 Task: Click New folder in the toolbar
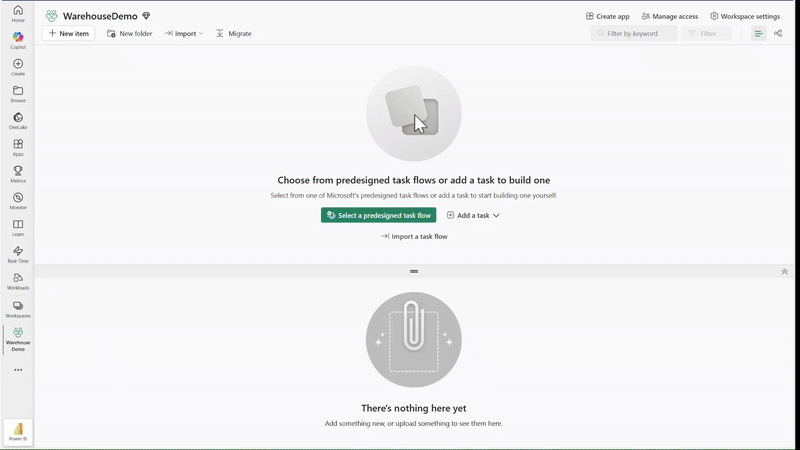click(x=129, y=34)
